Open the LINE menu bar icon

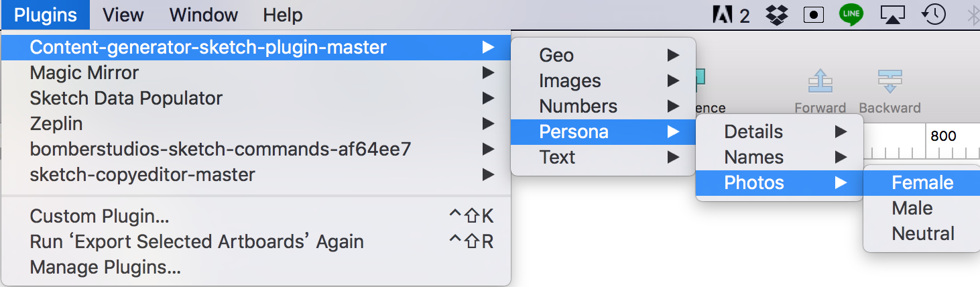click(x=851, y=14)
